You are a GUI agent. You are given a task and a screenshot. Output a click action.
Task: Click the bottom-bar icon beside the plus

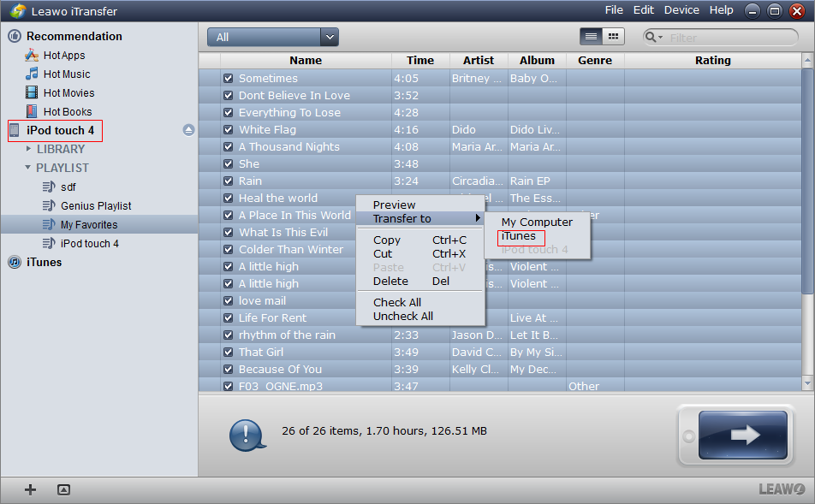(x=63, y=489)
